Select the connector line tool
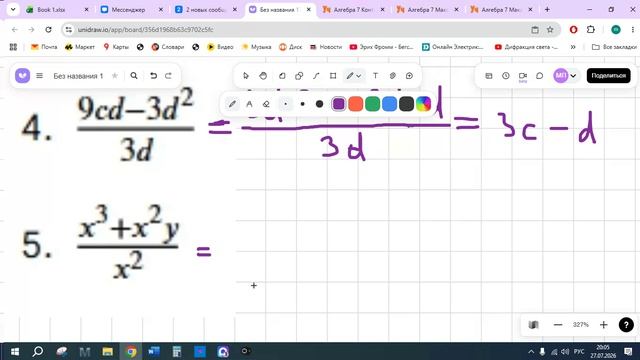This screenshot has width=640, height=360. (x=316, y=76)
